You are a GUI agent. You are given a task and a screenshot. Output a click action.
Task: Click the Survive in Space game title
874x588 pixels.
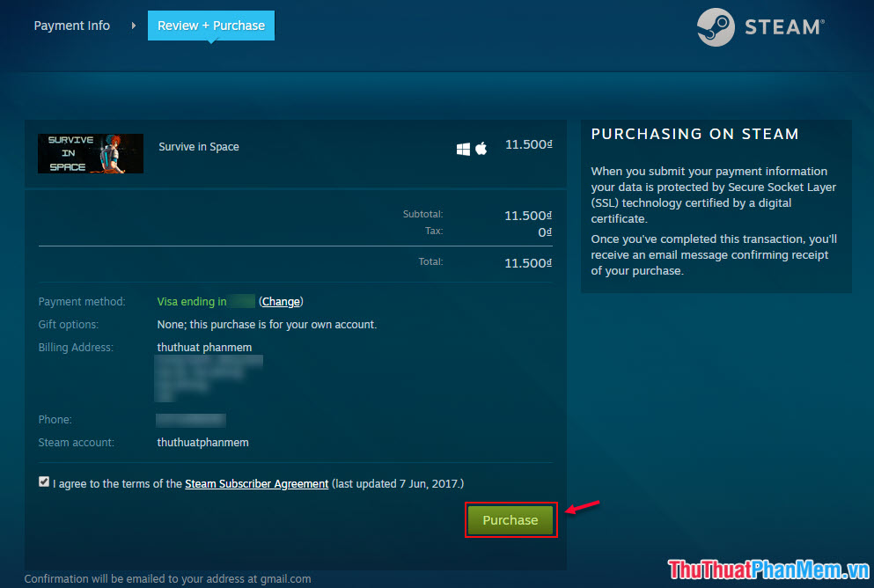point(199,147)
